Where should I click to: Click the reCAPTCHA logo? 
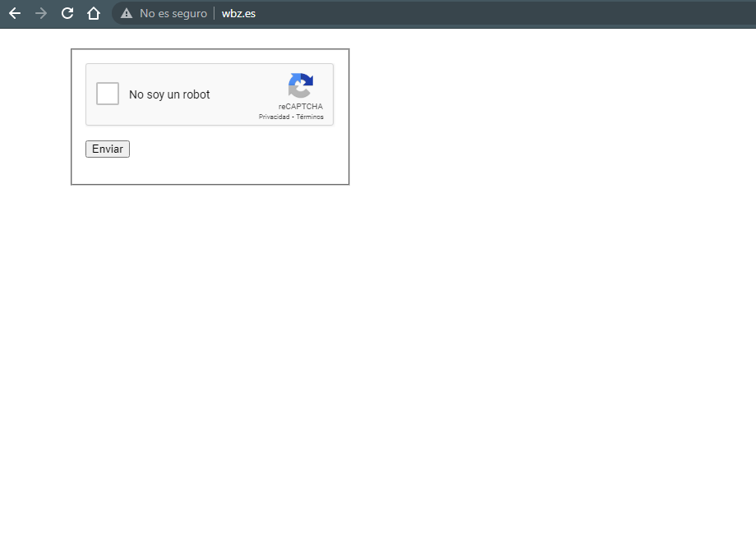pos(301,85)
